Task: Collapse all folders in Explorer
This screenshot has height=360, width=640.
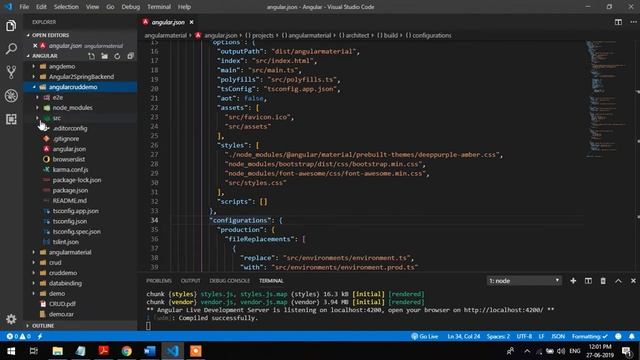Action: [130, 56]
